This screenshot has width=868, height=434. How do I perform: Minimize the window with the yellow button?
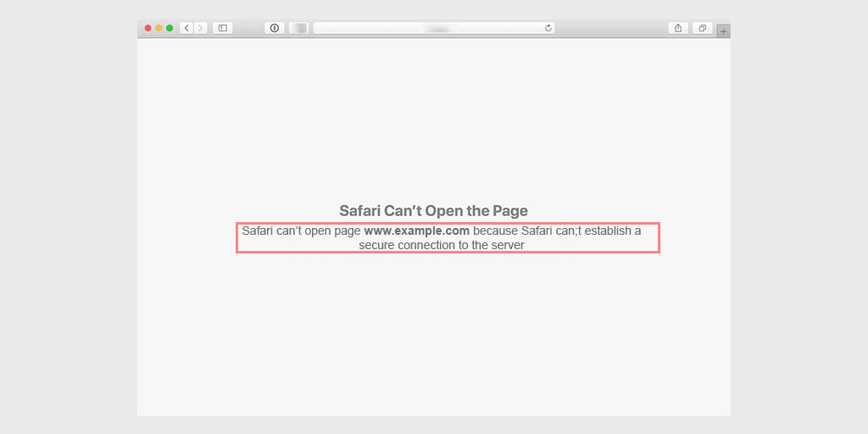coord(159,28)
